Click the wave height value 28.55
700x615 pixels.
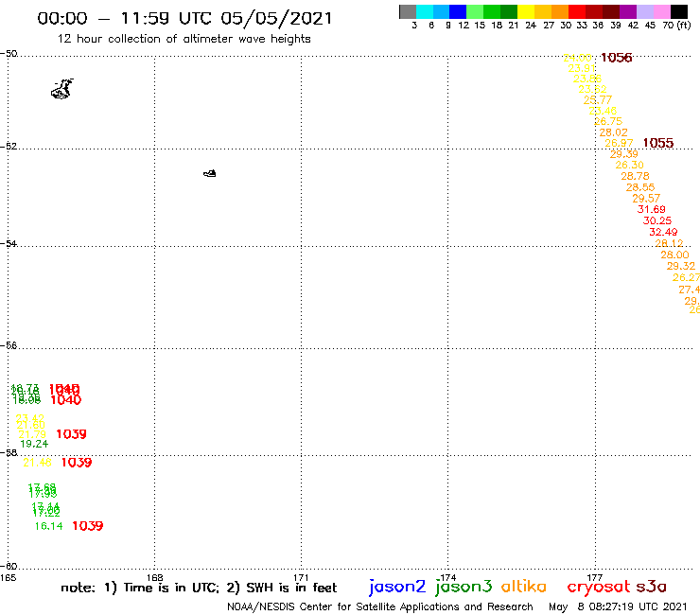tap(640, 187)
